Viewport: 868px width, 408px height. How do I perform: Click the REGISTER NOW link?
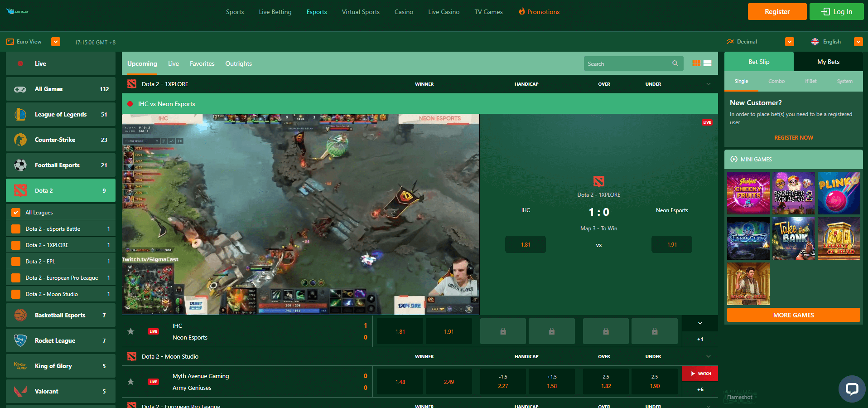coord(793,137)
